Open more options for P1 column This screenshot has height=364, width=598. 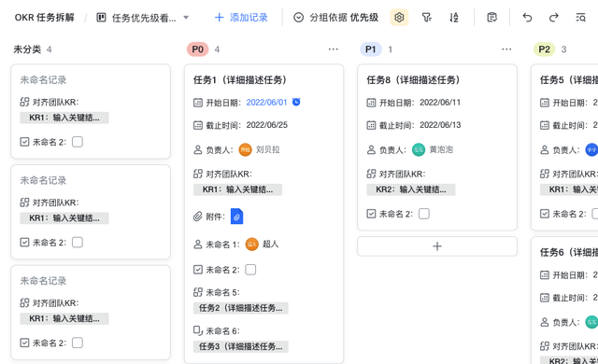point(506,49)
